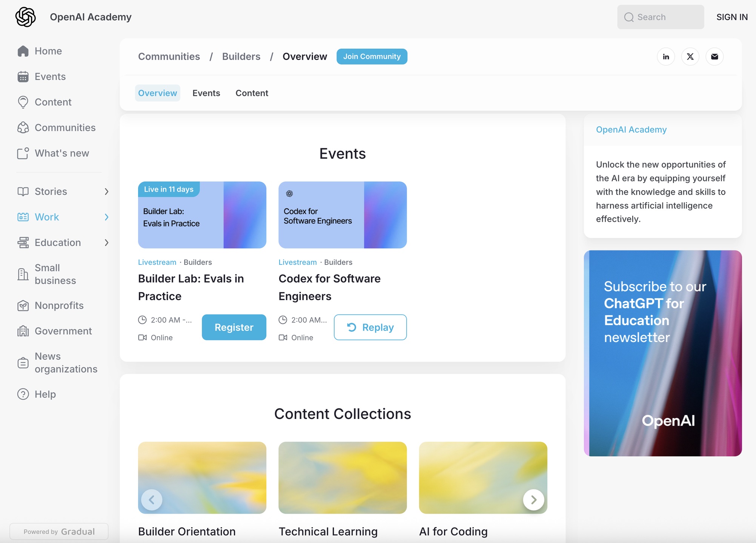Image resolution: width=756 pixels, height=543 pixels.
Task: Click the search magnifier icon
Action: (629, 17)
